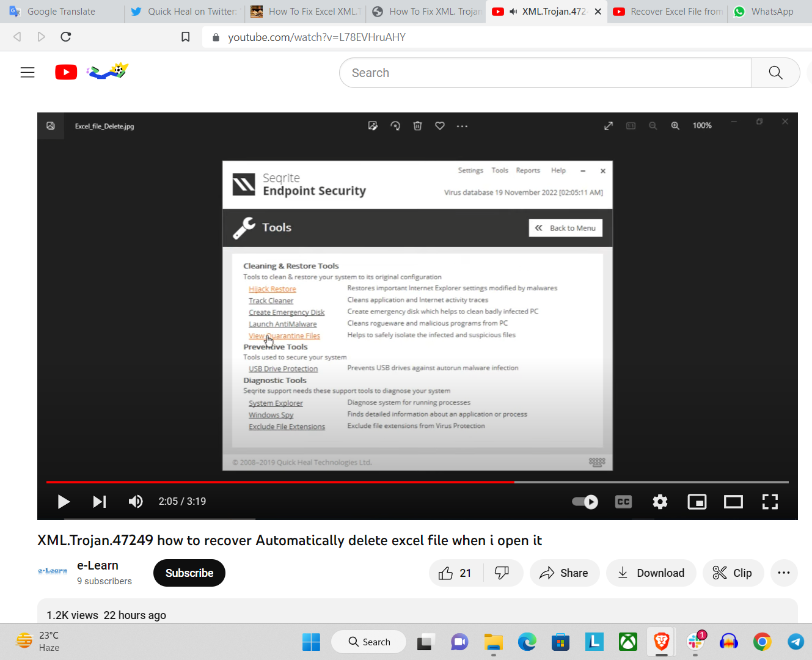
Task: Switch to theater mode
Action: [733, 502]
